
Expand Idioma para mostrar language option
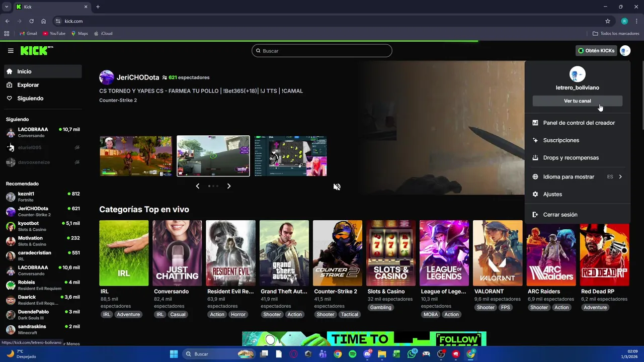577,177
